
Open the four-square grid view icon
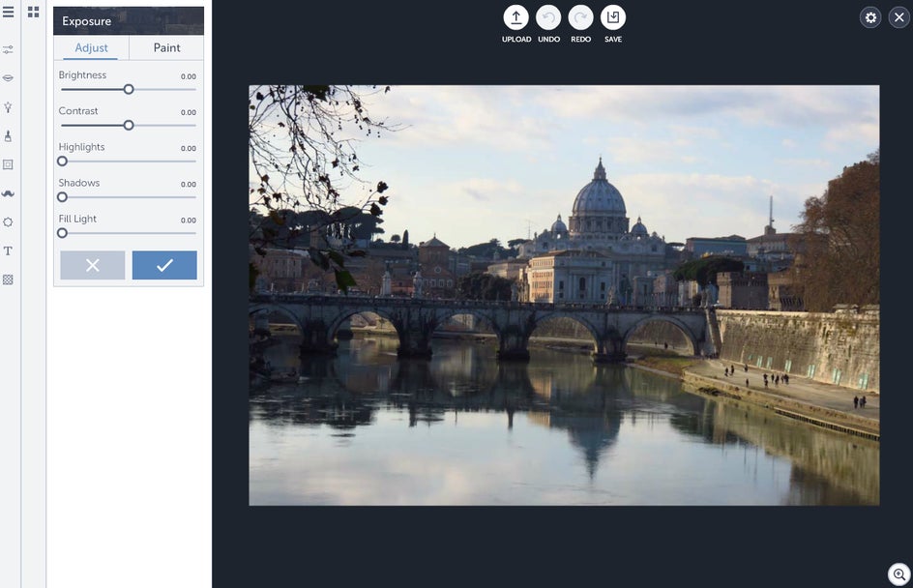[x=33, y=12]
